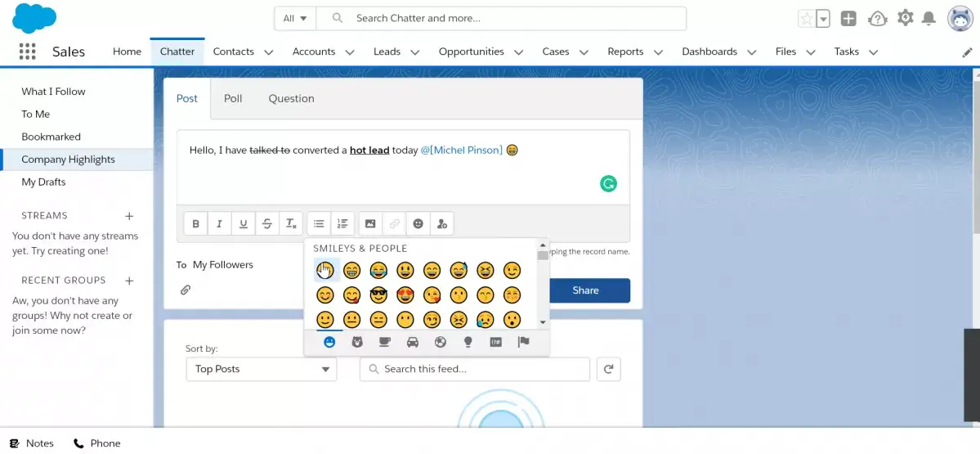980x454 pixels.
Task: Click the Share button
Action: point(585,290)
